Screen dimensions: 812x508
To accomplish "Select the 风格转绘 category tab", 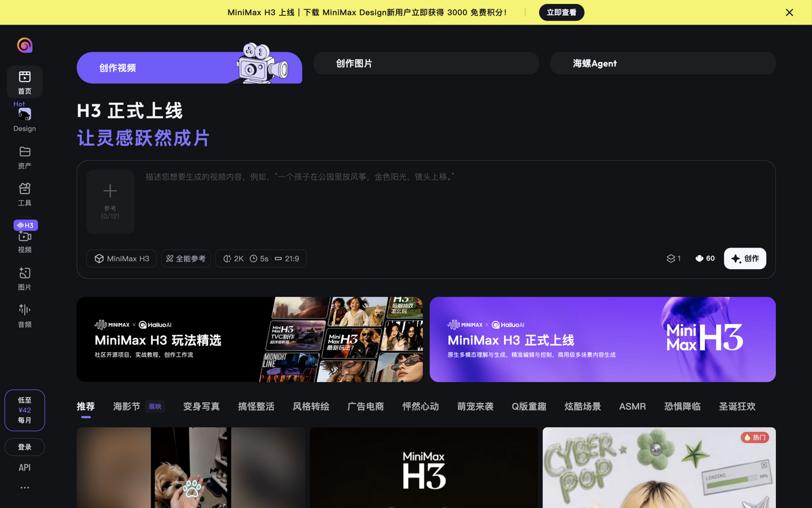I will tap(311, 406).
